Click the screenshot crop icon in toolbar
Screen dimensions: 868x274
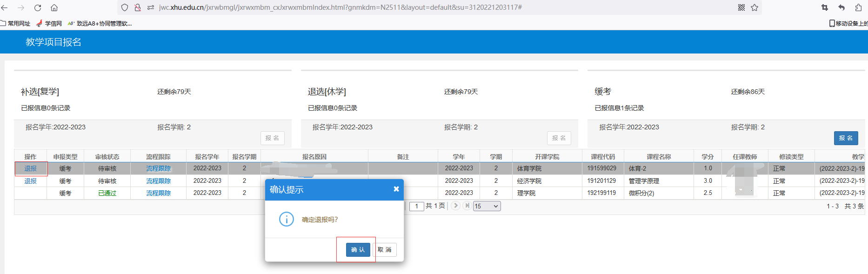pyautogui.click(x=825, y=7)
